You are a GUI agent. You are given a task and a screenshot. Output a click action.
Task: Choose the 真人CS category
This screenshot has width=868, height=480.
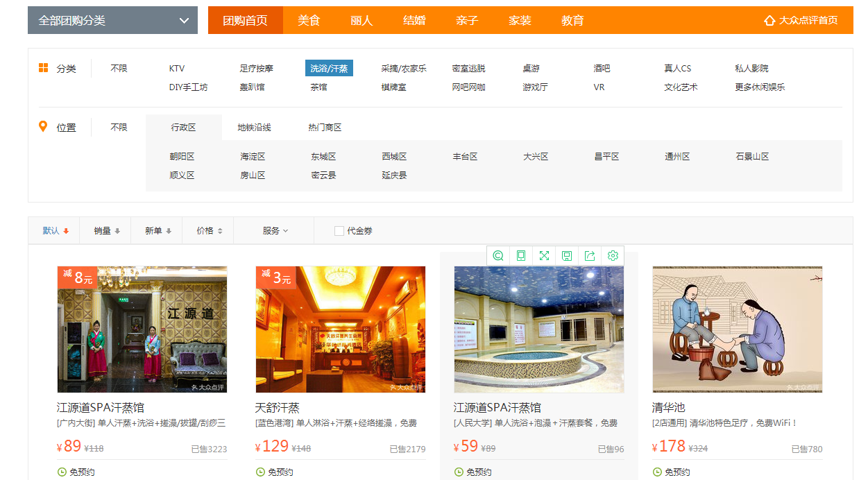678,69
